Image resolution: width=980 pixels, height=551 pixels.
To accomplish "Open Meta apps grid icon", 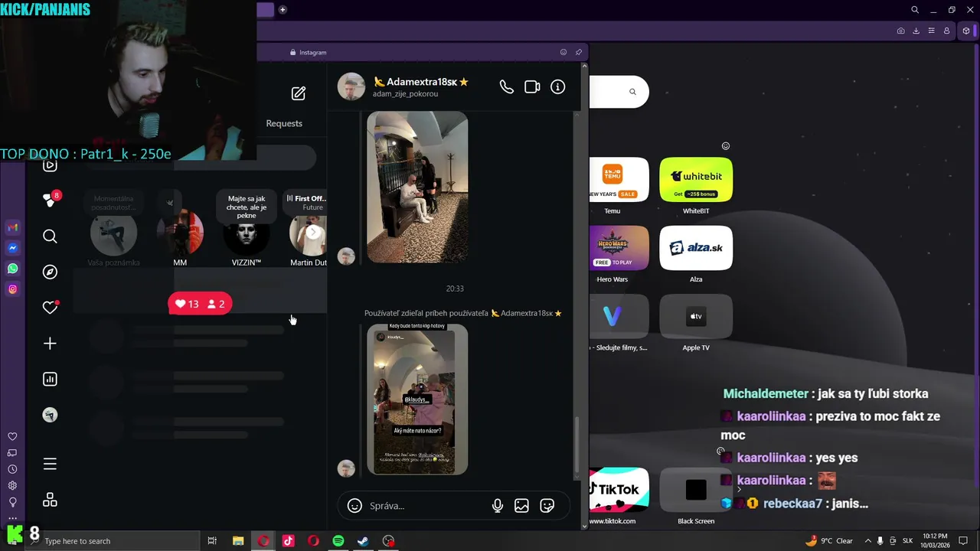I will tap(50, 500).
